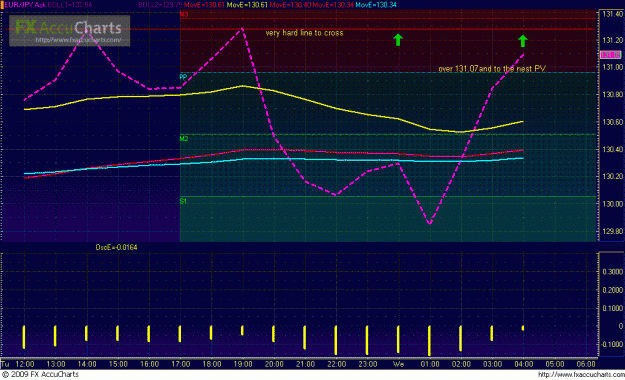Click the 18:00 time axis label
Viewport: 625px width, 380px height.
212,364
